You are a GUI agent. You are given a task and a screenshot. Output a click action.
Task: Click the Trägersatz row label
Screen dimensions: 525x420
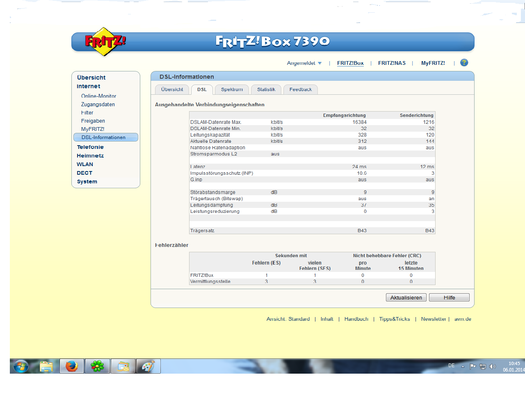[x=202, y=231]
